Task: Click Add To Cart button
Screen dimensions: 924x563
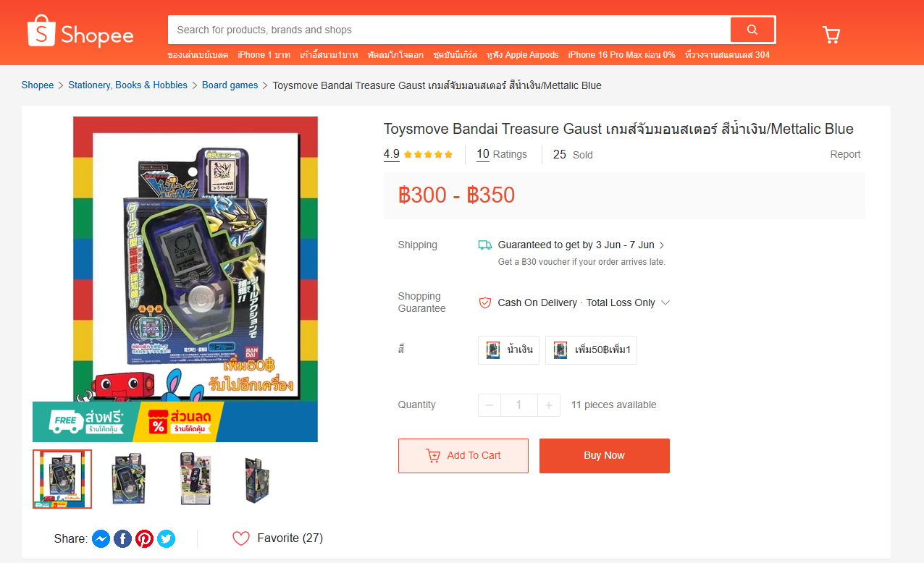Action: pos(463,456)
